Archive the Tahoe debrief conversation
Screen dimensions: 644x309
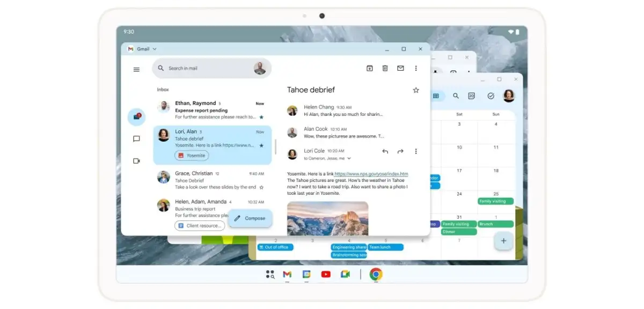tap(370, 68)
